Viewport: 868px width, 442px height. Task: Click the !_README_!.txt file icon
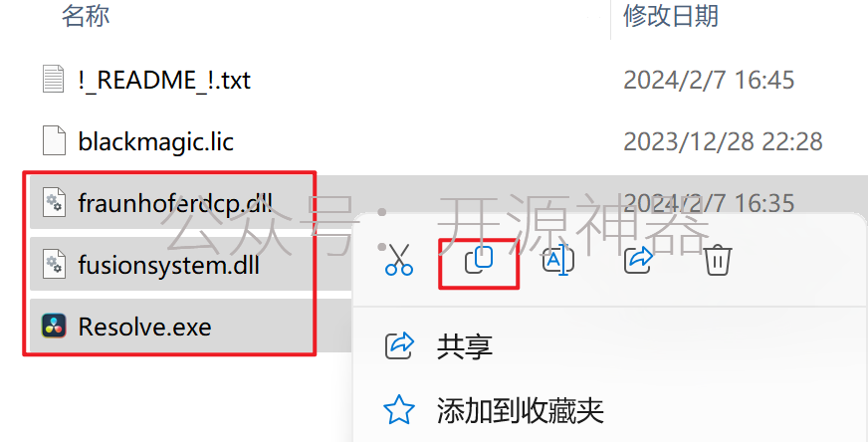click(54, 79)
